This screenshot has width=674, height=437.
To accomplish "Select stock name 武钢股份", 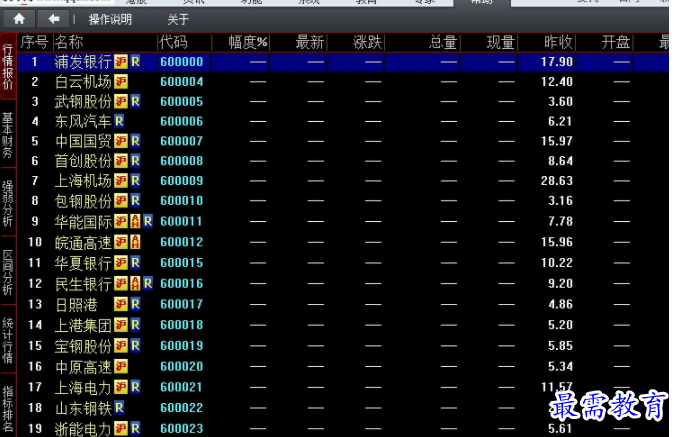I will [x=83, y=101].
